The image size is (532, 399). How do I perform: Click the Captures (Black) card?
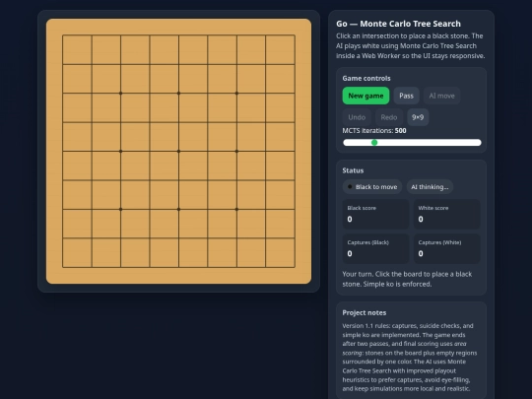375,248
